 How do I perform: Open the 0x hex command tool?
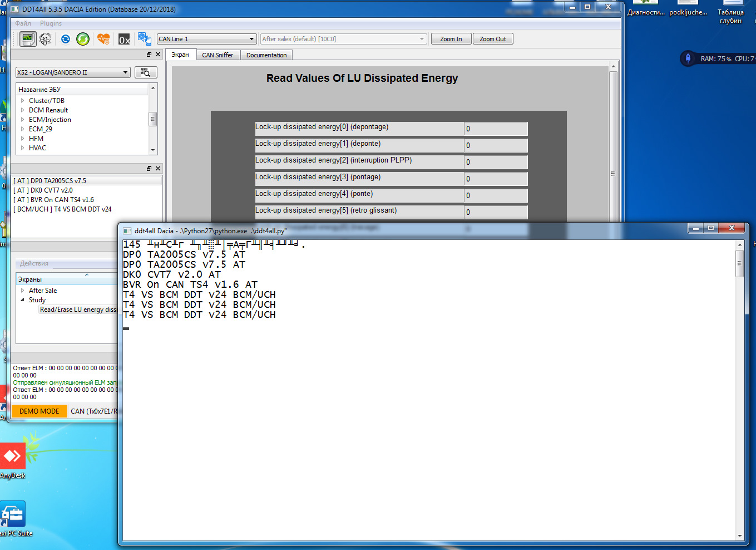pyautogui.click(x=124, y=39)
